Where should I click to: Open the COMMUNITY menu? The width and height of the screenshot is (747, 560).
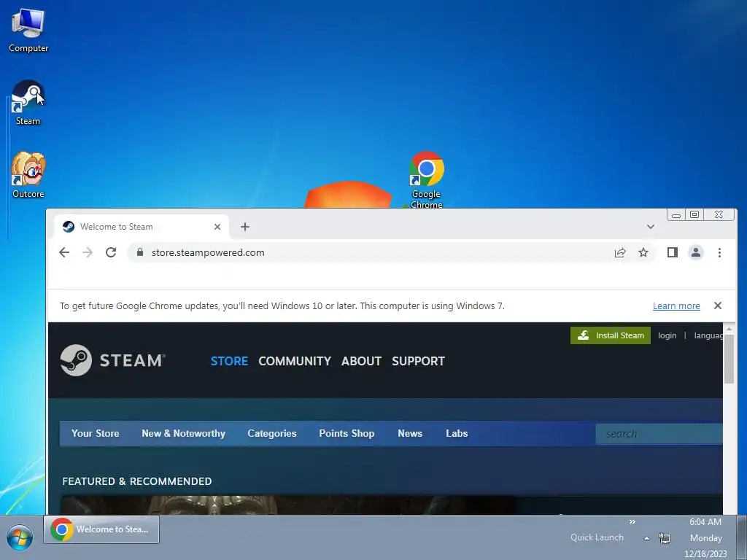295,361
